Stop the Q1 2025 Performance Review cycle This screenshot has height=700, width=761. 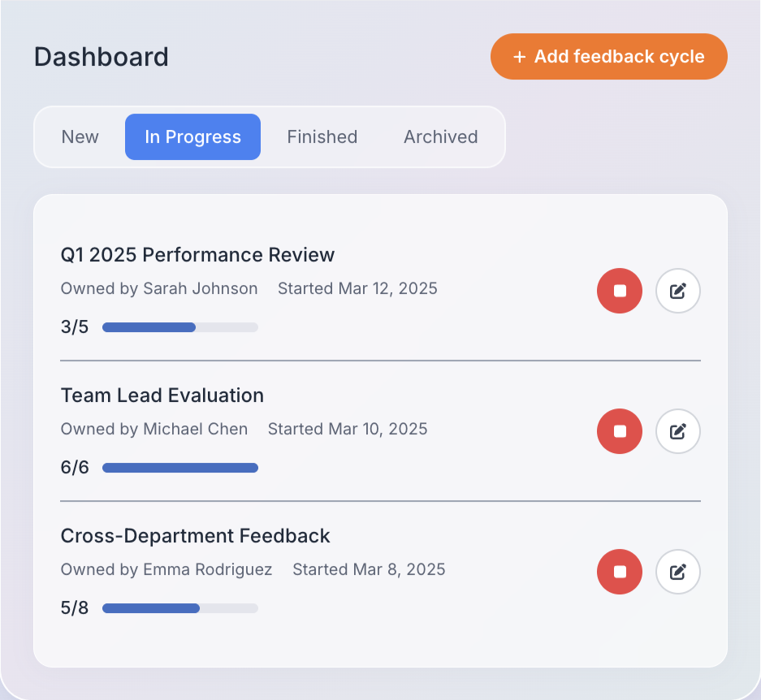point(619,290)
